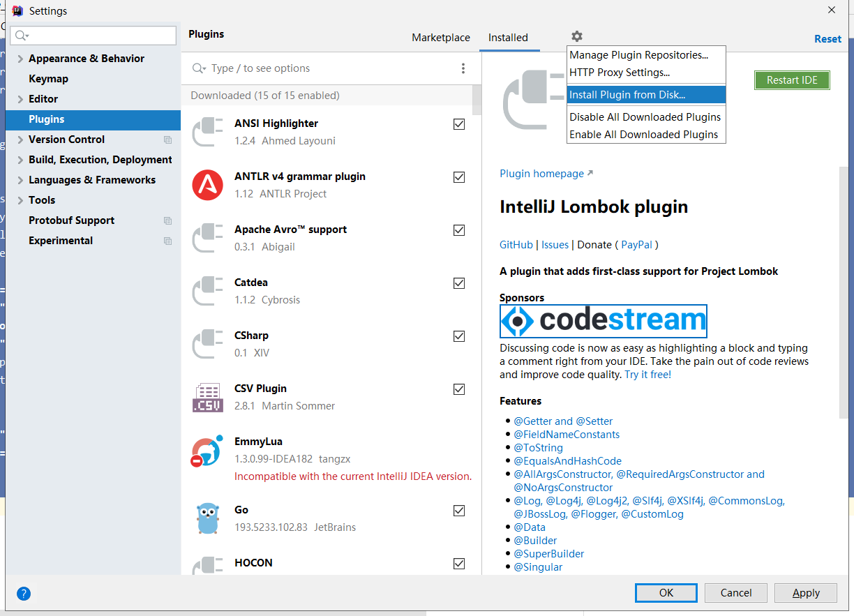Viewport: 854px width, 616px height.
Task: Click the Version Control project-level icon
Action: pos(167,140)
